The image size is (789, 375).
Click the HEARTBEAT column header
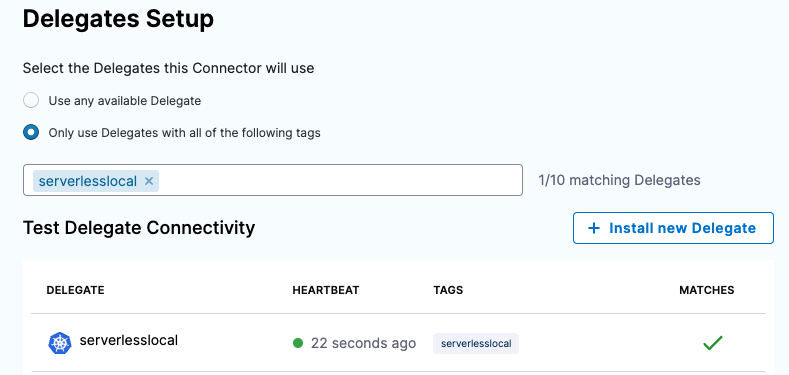pos(326,290)
